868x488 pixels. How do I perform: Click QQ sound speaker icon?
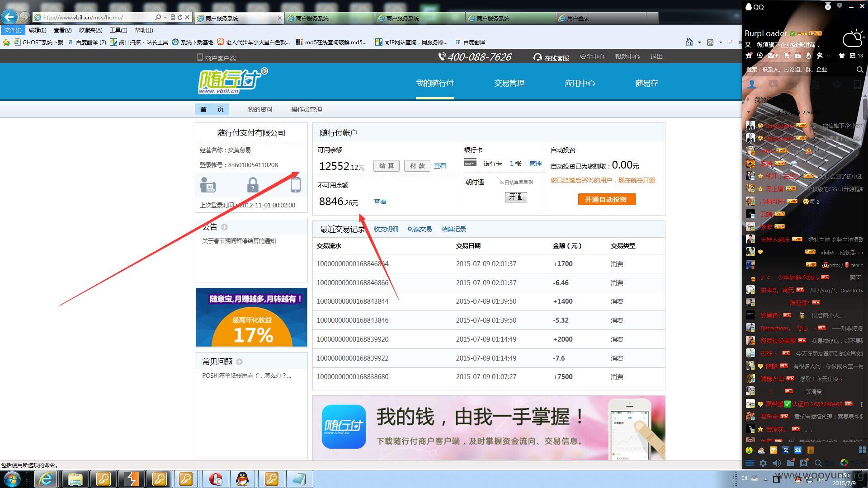point(776,463)
